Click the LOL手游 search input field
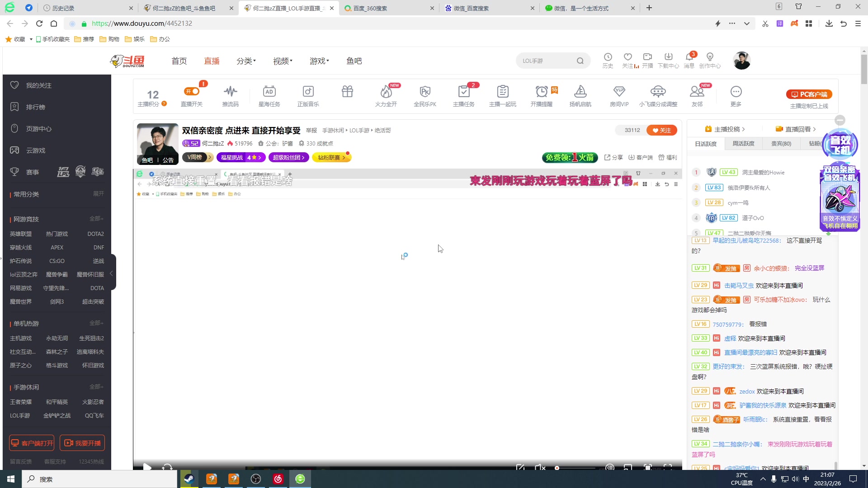 coord(547,60)
